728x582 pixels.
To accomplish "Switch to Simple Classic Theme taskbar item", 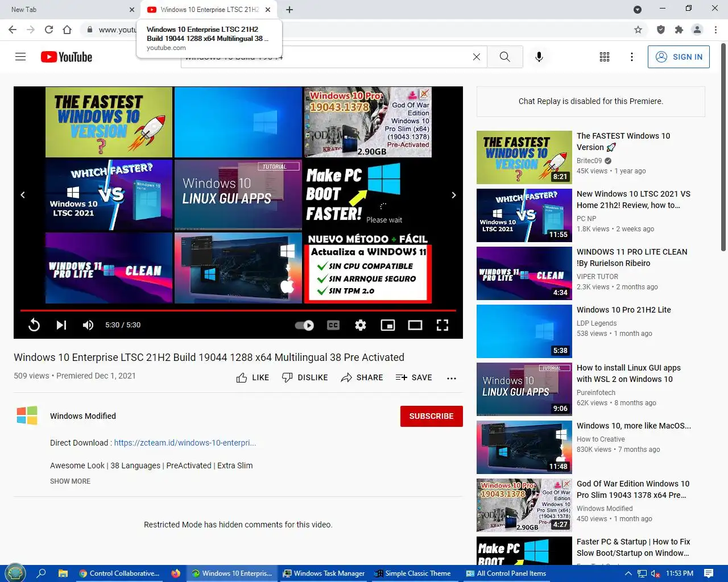I will point(413,573).
